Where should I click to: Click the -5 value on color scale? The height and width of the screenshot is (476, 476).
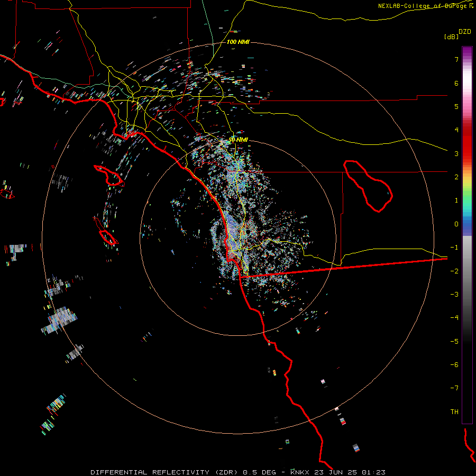pyautogui.click(x=454, y=342)
